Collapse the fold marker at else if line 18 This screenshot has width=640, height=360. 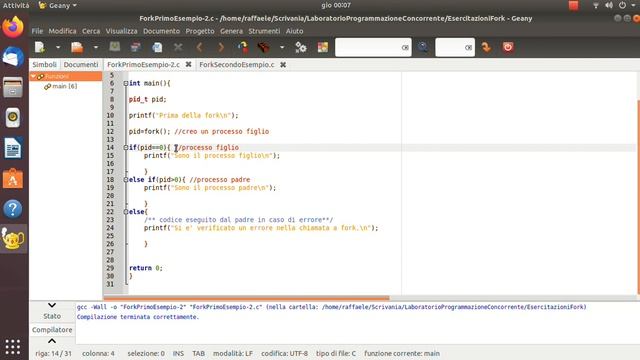126,180
